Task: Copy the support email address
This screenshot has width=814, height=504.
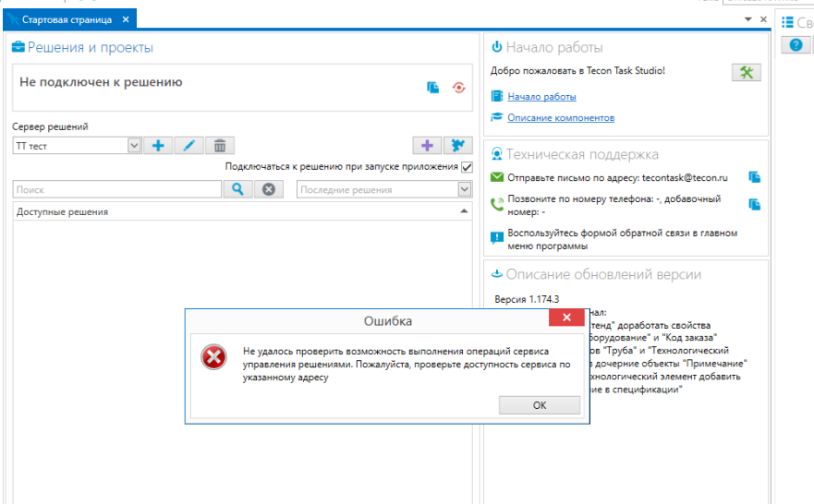Action: pyautogui.click(x=754, y=177)
